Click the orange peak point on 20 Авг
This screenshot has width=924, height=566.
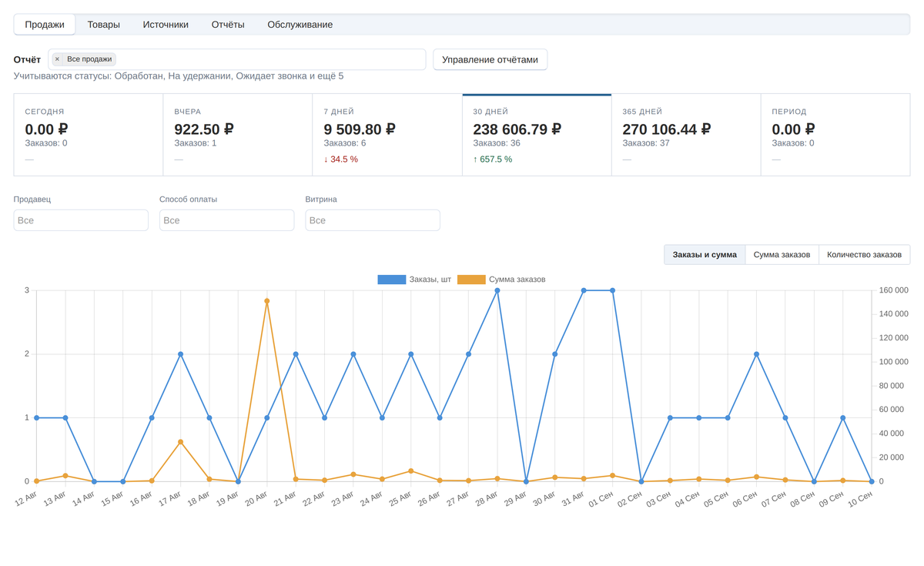(x=267, y=301)
